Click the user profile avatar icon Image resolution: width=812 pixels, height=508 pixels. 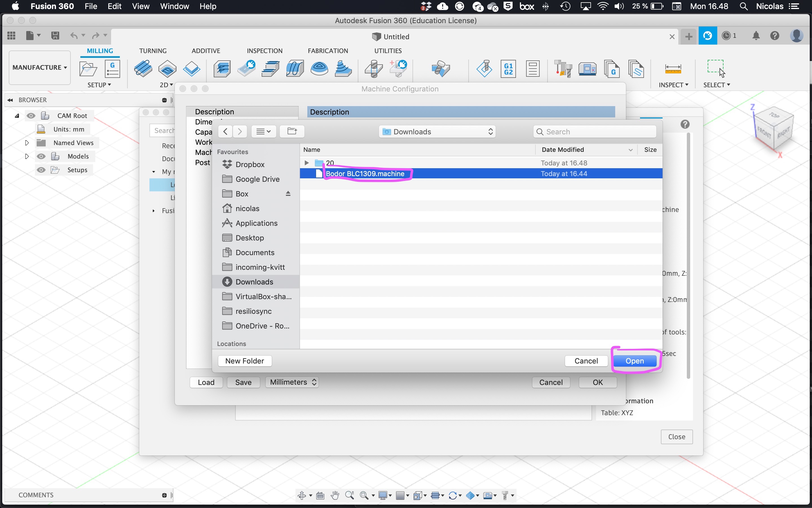pyautogui.click(x=796, y=36)
